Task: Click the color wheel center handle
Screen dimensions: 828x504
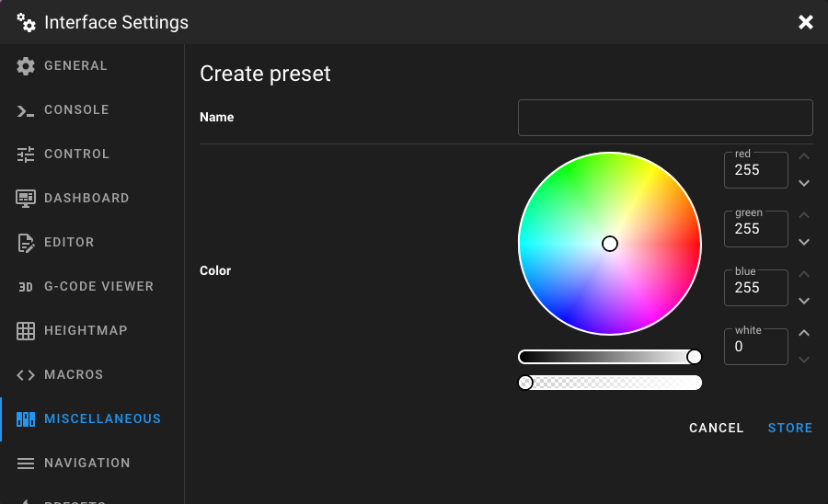Action: (x=609, y=244)
